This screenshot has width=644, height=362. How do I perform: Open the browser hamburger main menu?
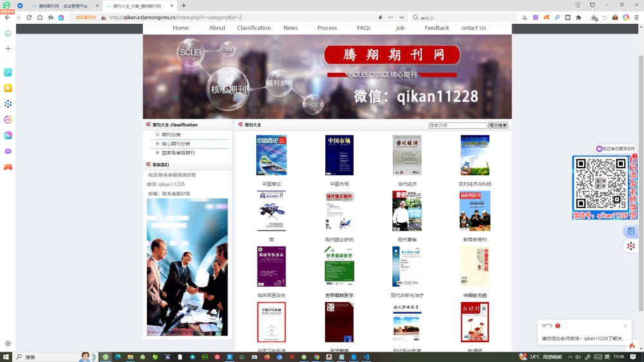click(637, 17)
